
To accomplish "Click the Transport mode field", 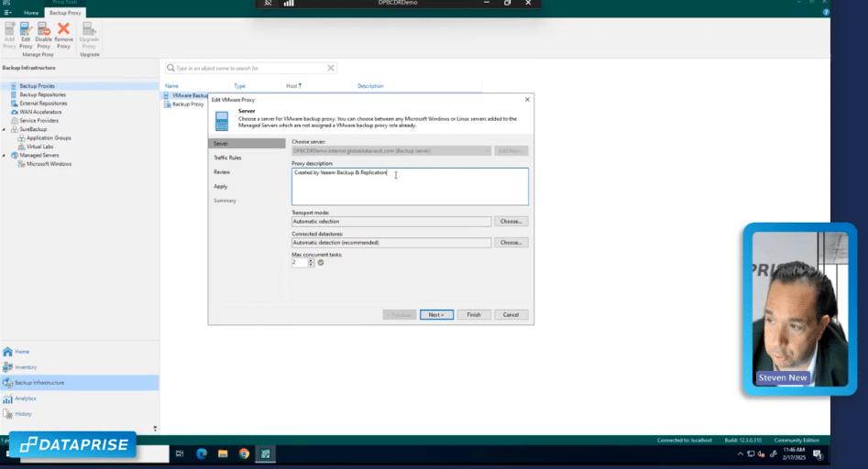I will point(391,222).
